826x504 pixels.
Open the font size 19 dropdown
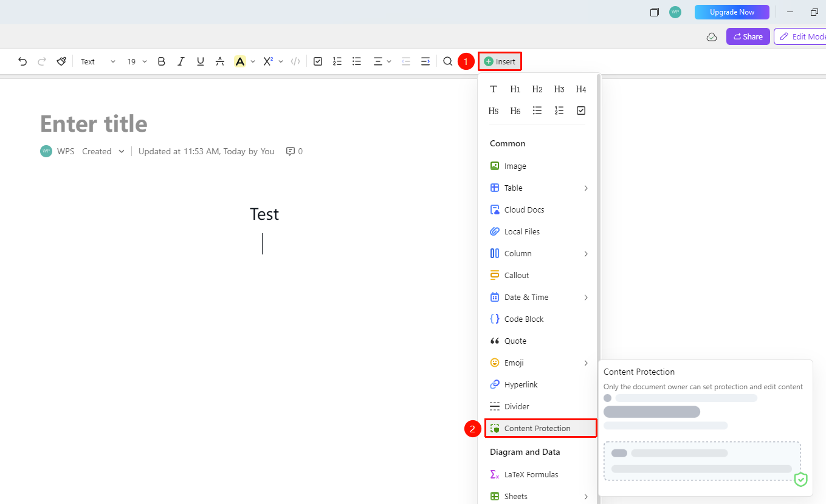point(137,61)
